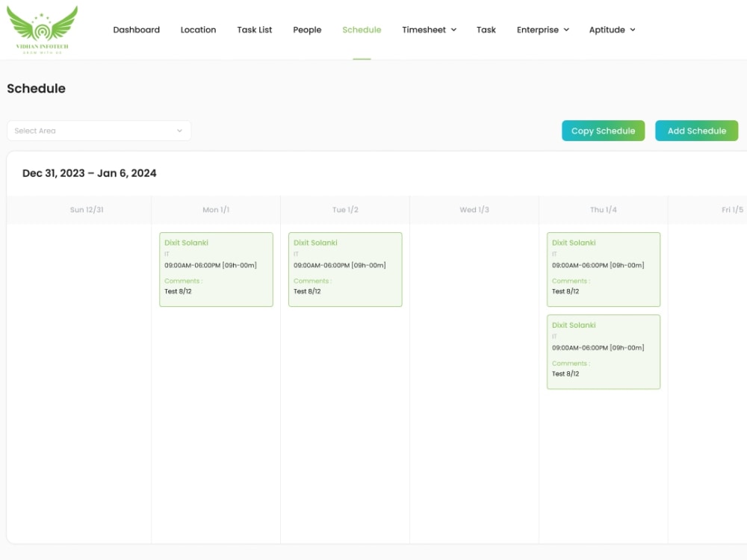
Task: Click the Copy Schedule button
Action: coord(603,131)
